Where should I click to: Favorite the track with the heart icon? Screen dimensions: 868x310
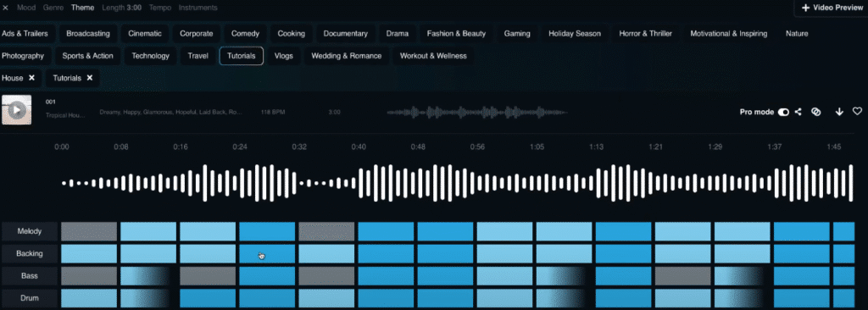pos(857,111)
